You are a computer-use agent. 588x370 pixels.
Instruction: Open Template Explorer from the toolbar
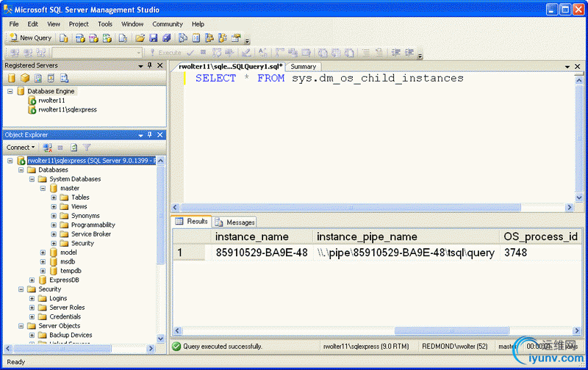tap(223, 38)
